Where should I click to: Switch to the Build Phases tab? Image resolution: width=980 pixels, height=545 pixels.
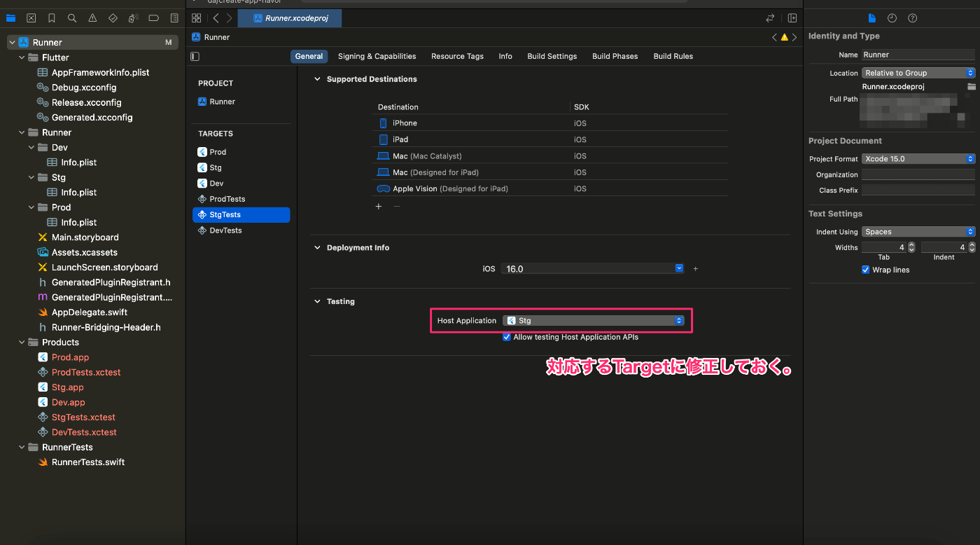(615, 56)
